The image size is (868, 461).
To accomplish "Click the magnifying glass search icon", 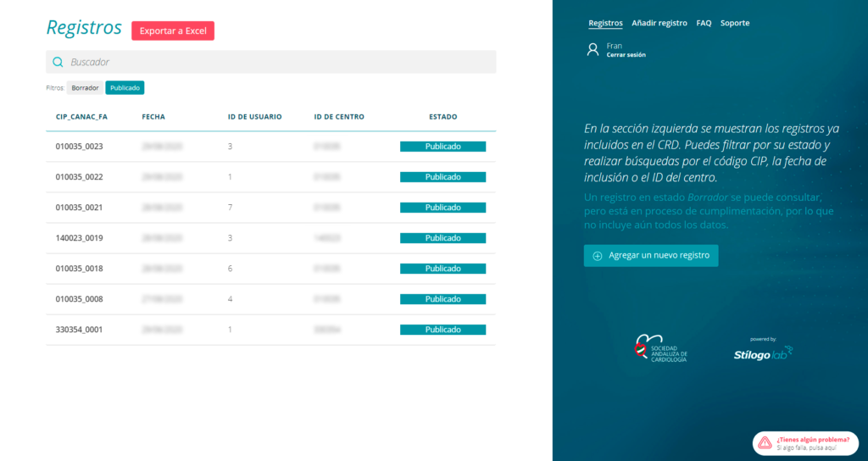I will tap(58, 62).
